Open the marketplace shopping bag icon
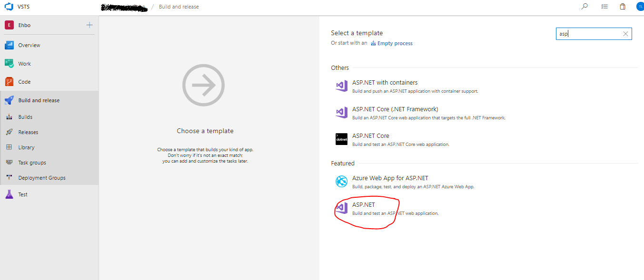The image size is (644, 280). [623, 7]
